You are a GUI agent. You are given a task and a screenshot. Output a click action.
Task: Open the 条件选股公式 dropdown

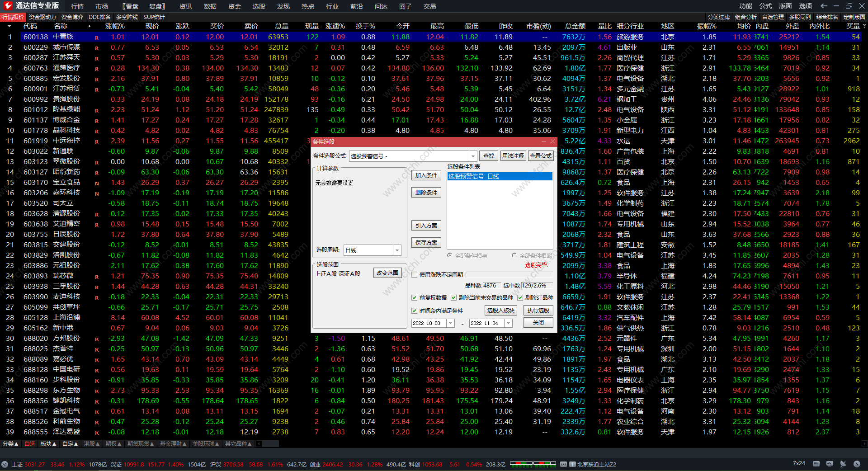pyautogui.click(x=473, y=156)
